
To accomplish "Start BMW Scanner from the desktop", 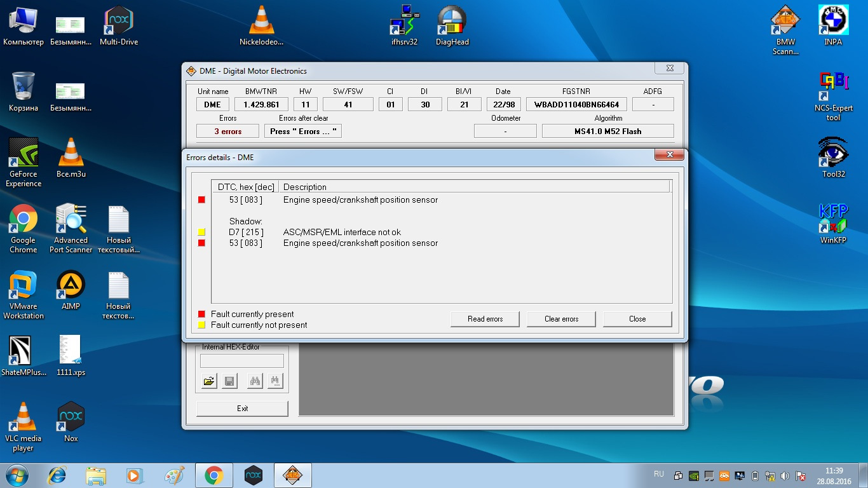I will click(x=785, y=19).
